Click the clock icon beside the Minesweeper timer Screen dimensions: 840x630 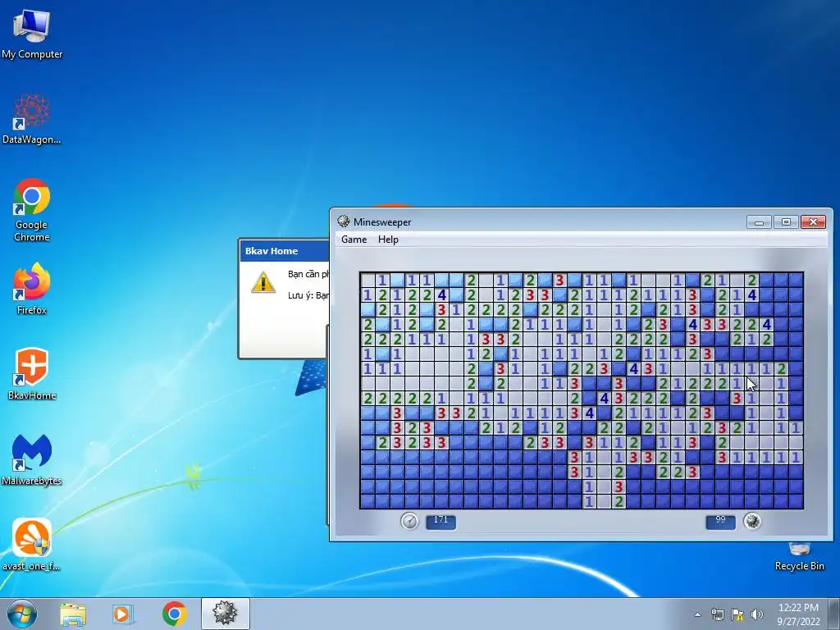pos(409,521)
